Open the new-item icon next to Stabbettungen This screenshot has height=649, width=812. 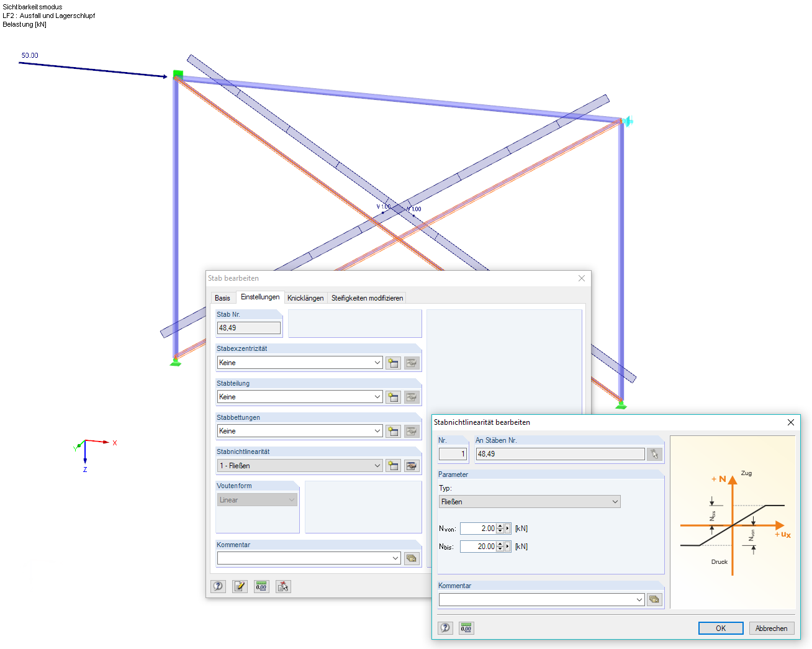coord(393,430)
